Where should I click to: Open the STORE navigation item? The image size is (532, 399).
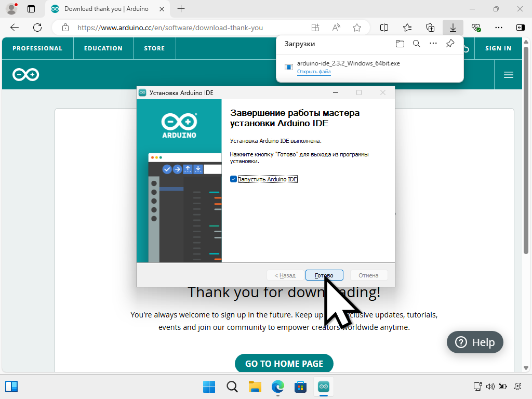pos(154,48)
